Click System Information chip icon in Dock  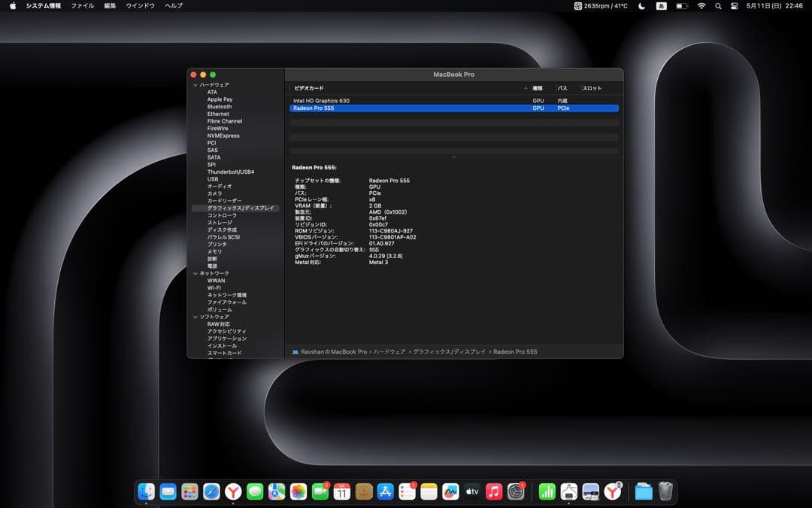click(x=568, y=491)
